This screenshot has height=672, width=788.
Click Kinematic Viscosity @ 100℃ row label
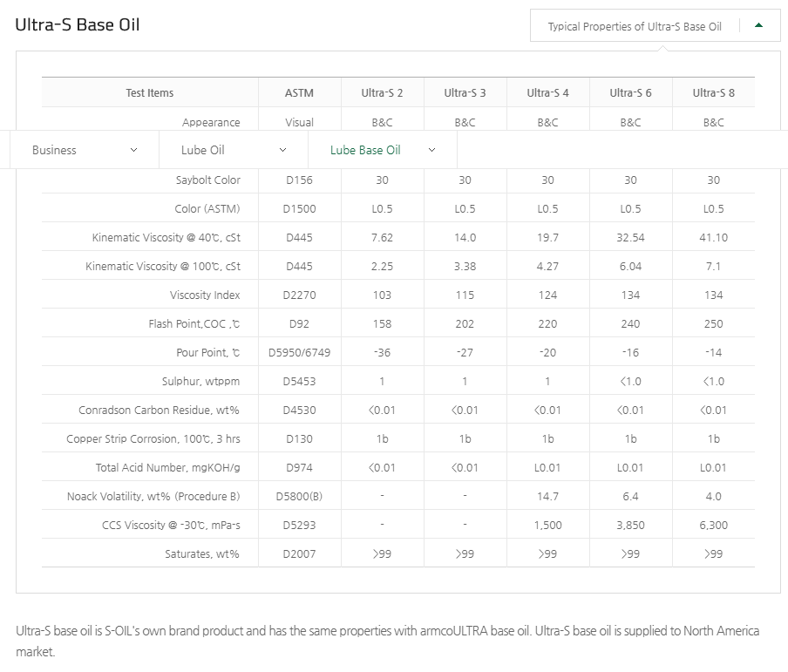click(163, 266)
